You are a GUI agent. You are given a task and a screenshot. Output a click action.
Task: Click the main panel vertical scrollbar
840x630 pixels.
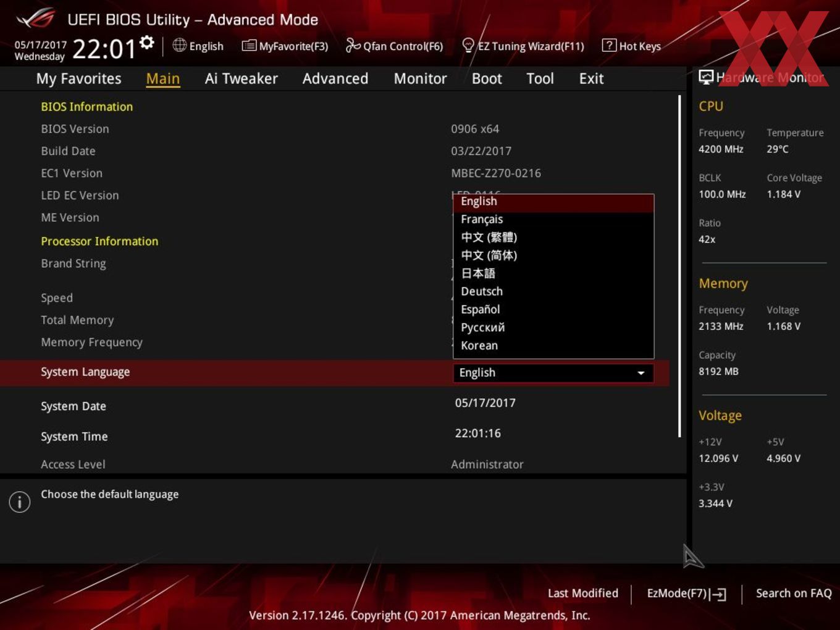pyautogui.click(x=679, y=266)
